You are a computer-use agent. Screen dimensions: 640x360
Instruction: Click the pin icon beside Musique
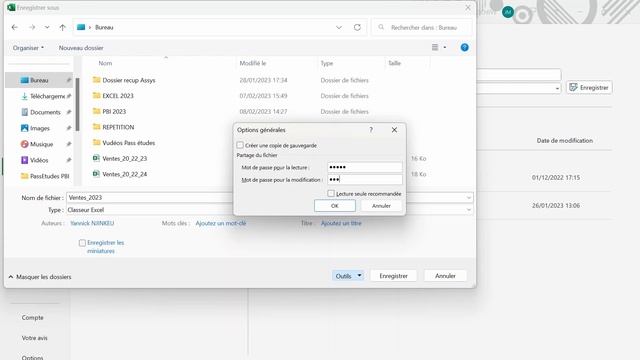coord(69,144)
